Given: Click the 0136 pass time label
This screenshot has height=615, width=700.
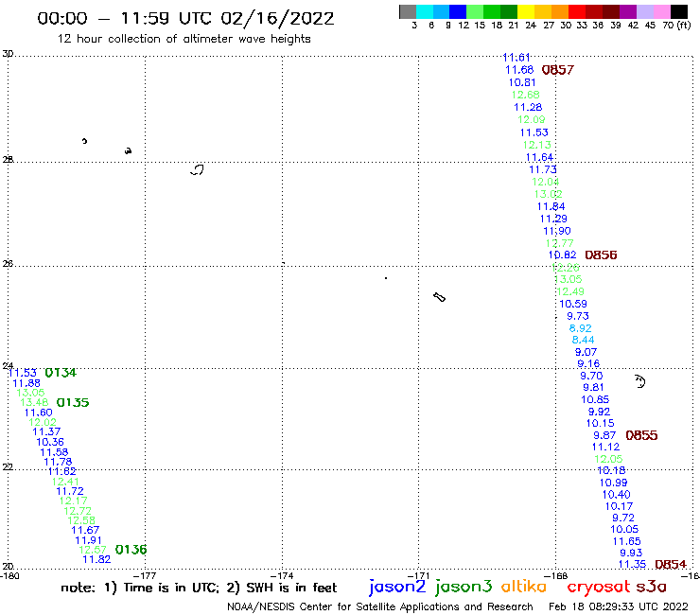Looking at the screenshot, I should 131,550.
